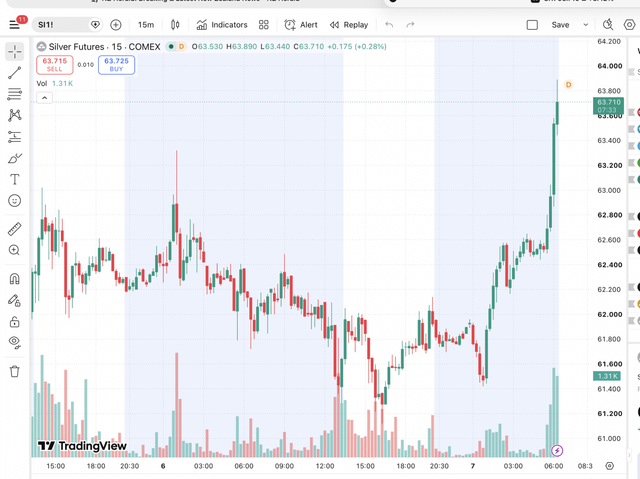Open the emoji icons tool
Screen dimensions: 640x479
(x=14, y=201)
